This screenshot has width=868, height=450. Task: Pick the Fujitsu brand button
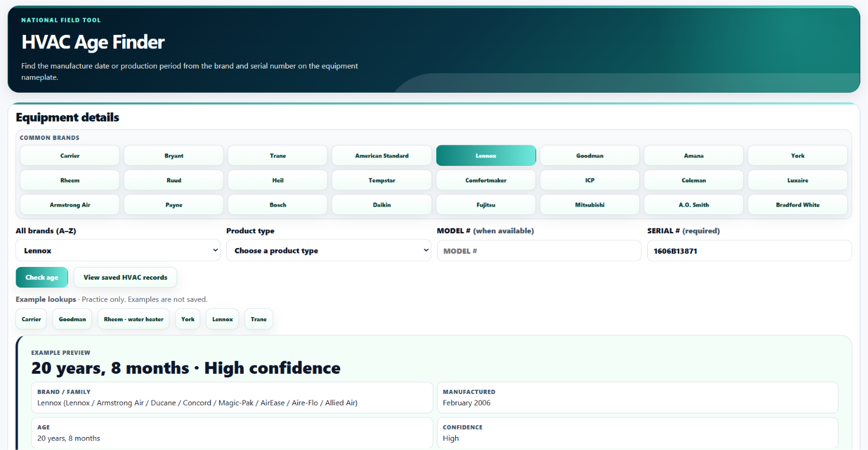[486, 205]
